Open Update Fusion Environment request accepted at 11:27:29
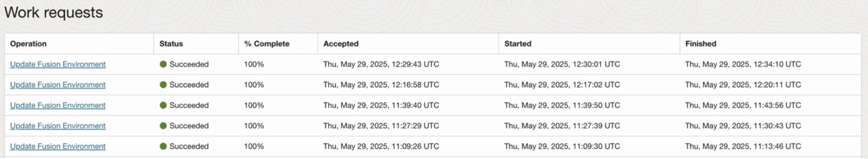The image size is (868, 159). (x=58, y=126)
